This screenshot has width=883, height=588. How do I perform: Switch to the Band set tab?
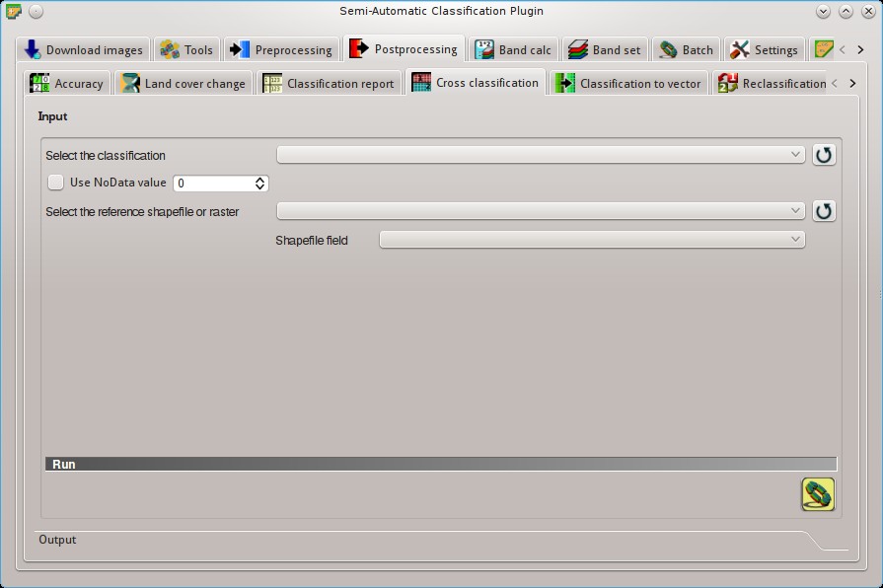(605, 49)
